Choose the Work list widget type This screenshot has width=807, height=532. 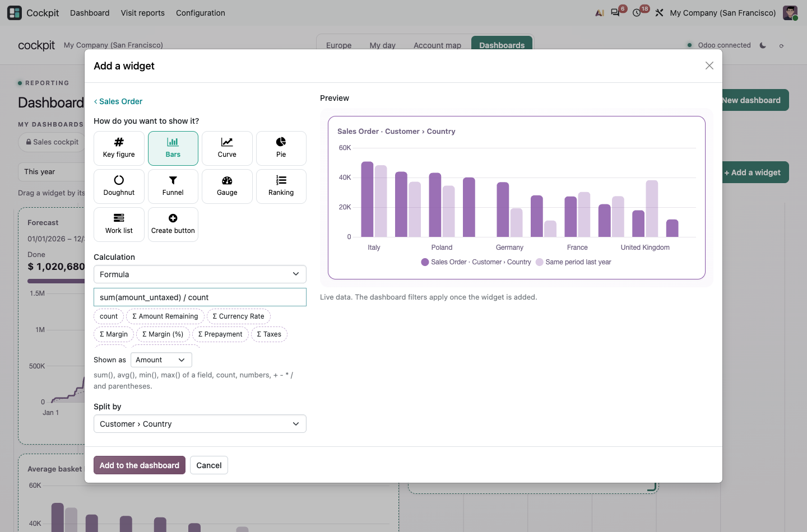pos(119,225)
